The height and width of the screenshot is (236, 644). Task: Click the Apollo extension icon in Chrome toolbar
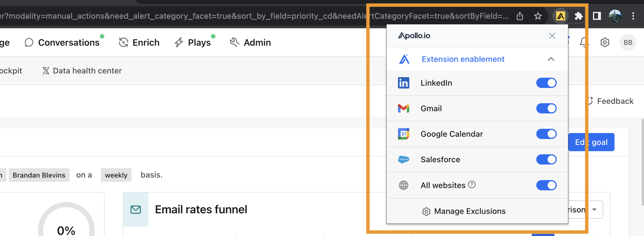560,16
